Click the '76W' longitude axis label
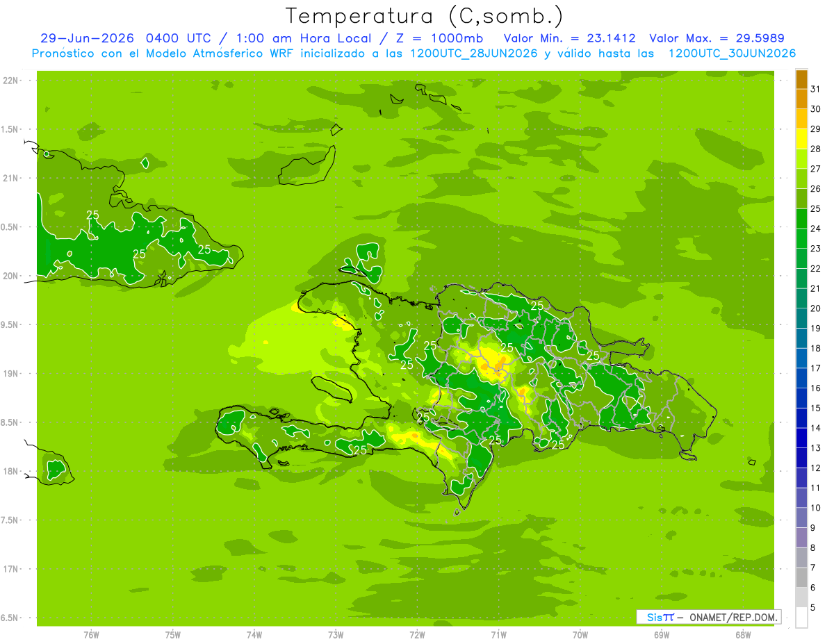Screen dimensions: 834x644 pyautogui.click(x=91, y=635)
